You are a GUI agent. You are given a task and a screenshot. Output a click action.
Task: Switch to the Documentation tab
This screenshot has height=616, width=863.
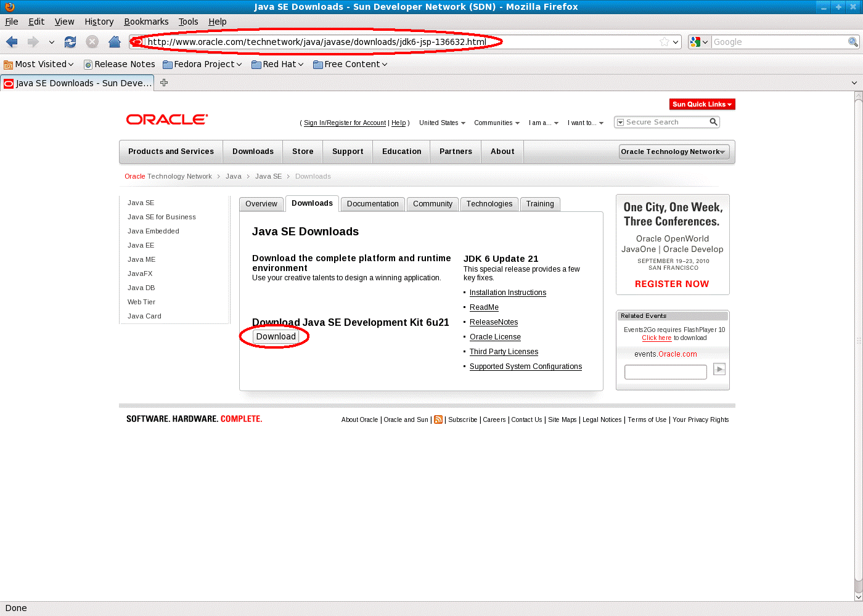[x=372, y=204]
